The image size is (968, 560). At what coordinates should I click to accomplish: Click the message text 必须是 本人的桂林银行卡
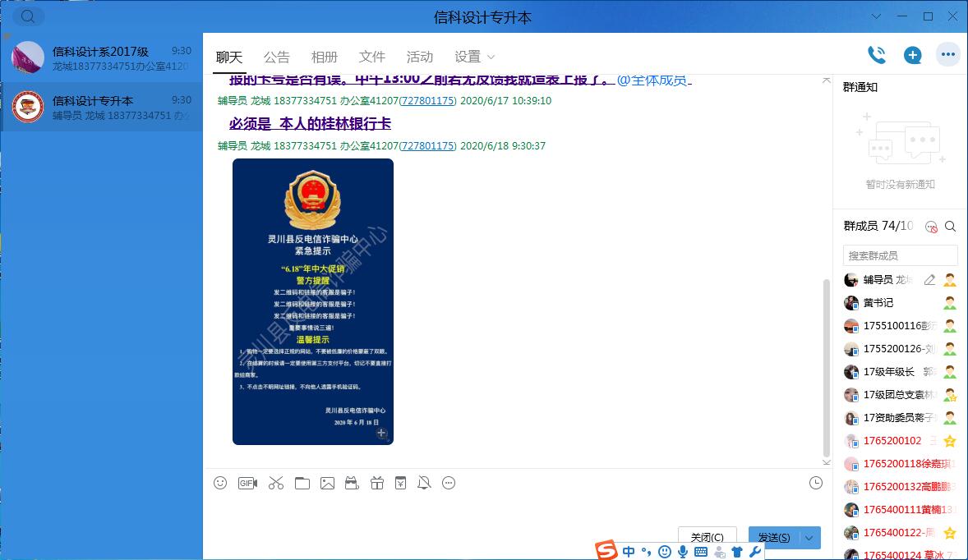[310, 124]
